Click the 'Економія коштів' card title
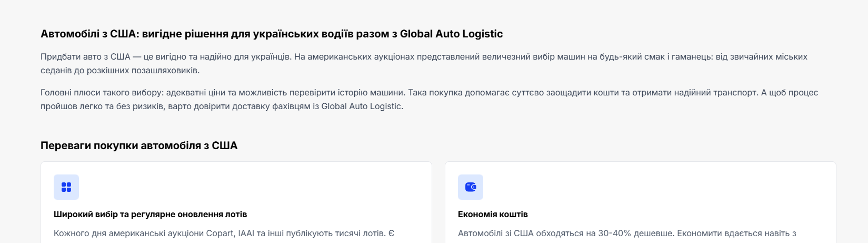This screenshot has height=243, width=868. [493, 215]
